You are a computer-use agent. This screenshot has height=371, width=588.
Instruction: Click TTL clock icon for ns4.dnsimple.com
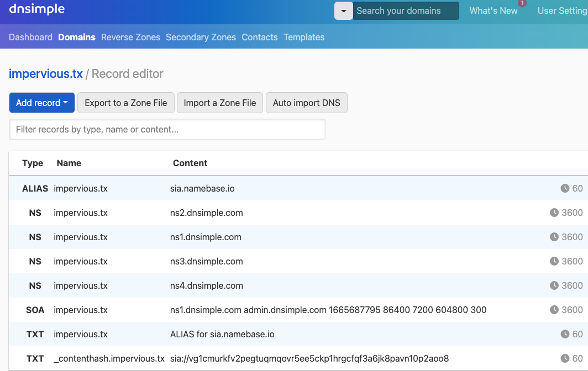click(x=554, y=285)
